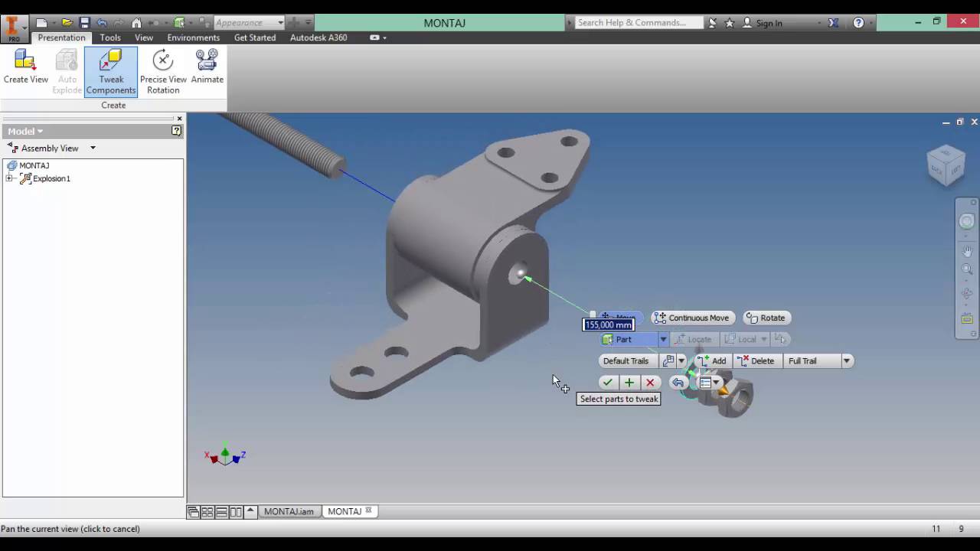980x551 pixels.
Task: Undo the last action
Action: (102, 23)
